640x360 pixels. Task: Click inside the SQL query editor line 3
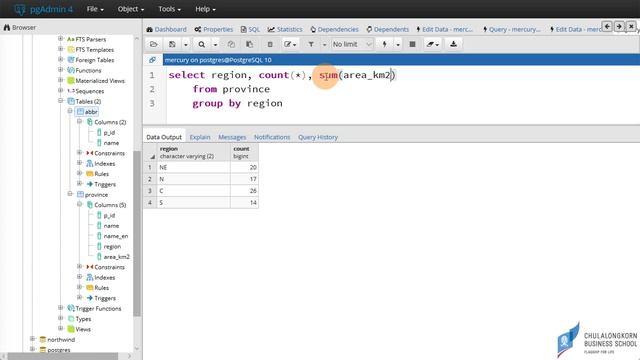click(237, 103)
